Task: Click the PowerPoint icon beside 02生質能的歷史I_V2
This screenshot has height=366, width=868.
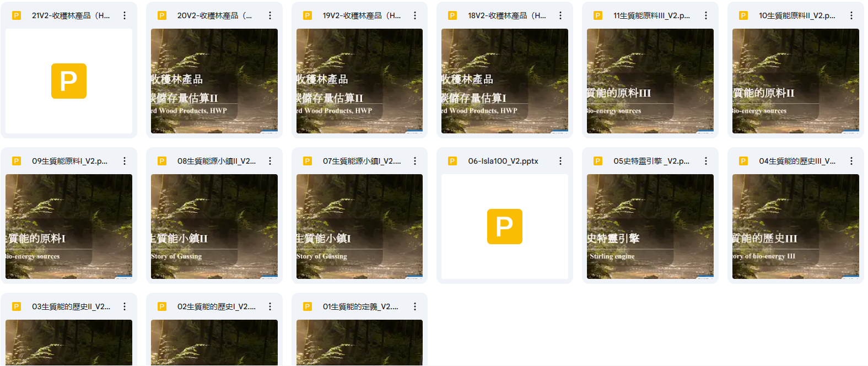Action: click(x=162, y=306)
